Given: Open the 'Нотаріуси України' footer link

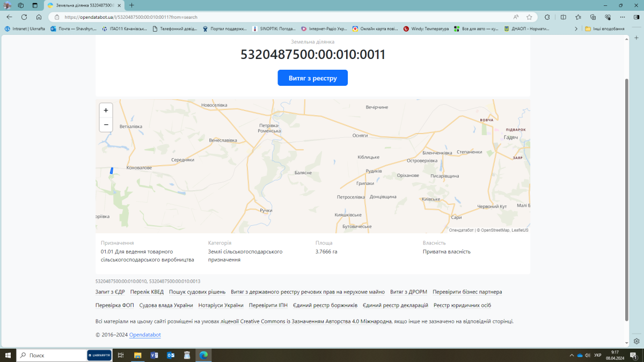Looking at the screenshot, I should (221, 306).
